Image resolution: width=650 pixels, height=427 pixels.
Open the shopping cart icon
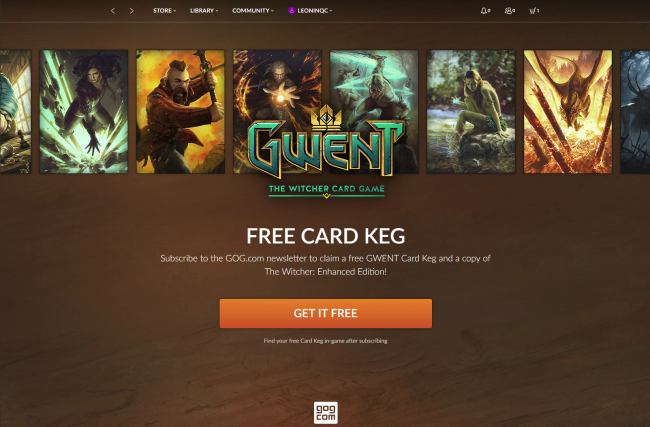pyautogui.click(x=534, y=11)
